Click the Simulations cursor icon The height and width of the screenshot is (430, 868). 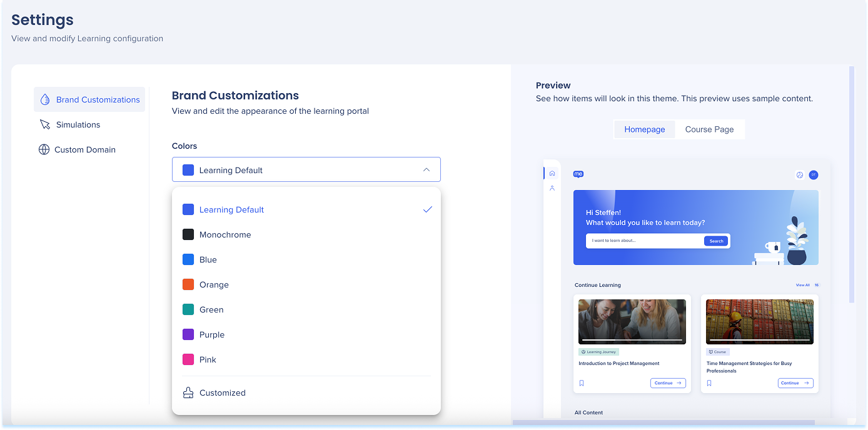click(x=45, y=124)
